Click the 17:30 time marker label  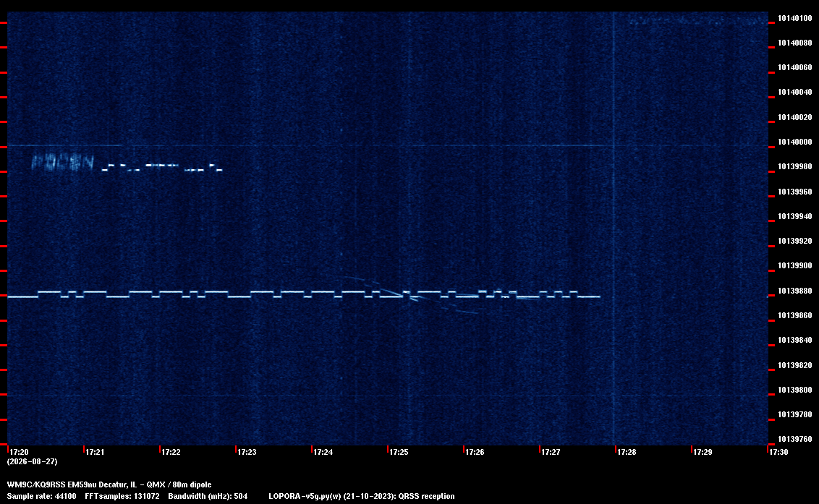778,452
